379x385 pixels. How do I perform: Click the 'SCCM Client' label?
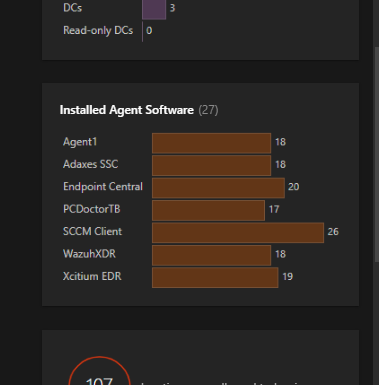(x=93, y=232)
